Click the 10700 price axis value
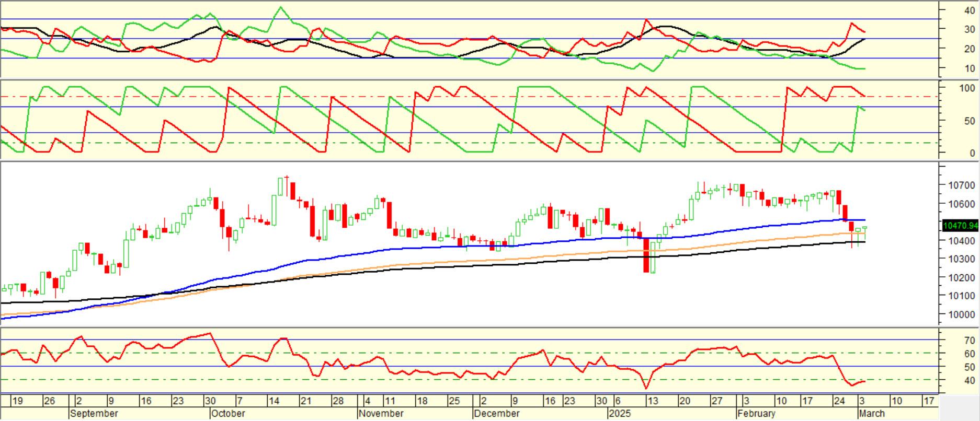The height and width of the screenshot is (421, 980). tap(962, 185)
